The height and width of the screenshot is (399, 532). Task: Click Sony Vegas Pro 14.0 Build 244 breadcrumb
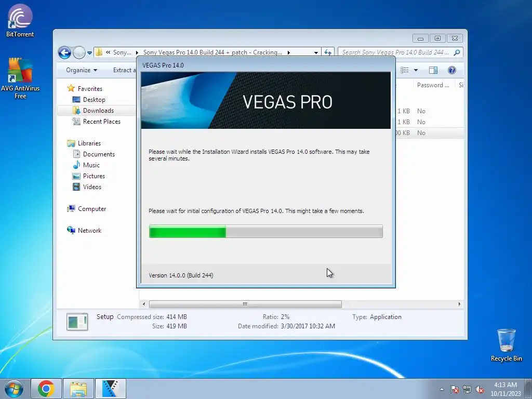click(212, 52)
